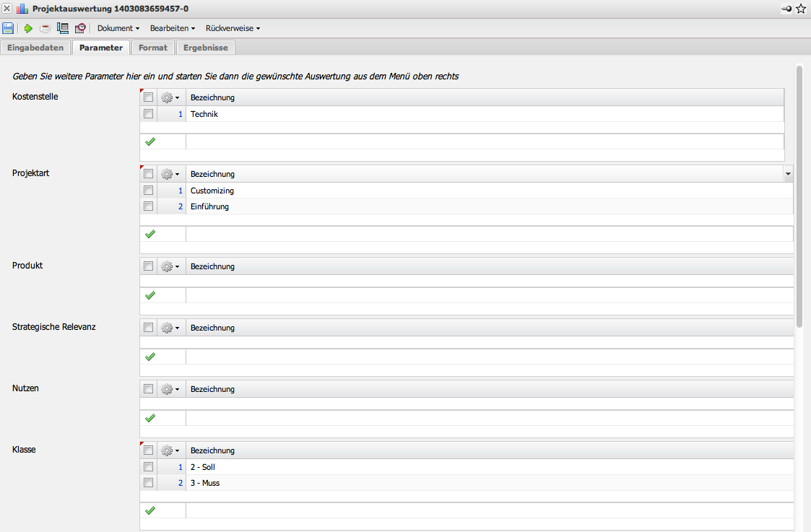Click the vertical scrollbar on the right
Screen dimensions: 811x532
[799, 195]
